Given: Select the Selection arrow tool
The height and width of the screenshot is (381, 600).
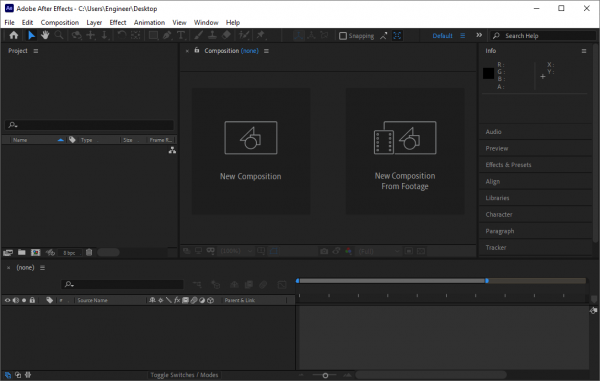Looking at the screenshot, I should (31, 36).
